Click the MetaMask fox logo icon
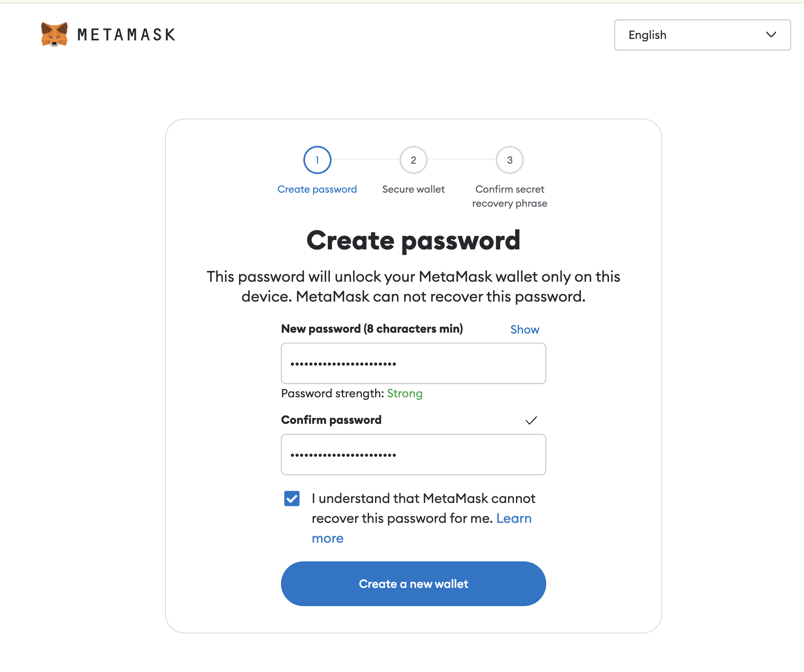 [54, 34]
